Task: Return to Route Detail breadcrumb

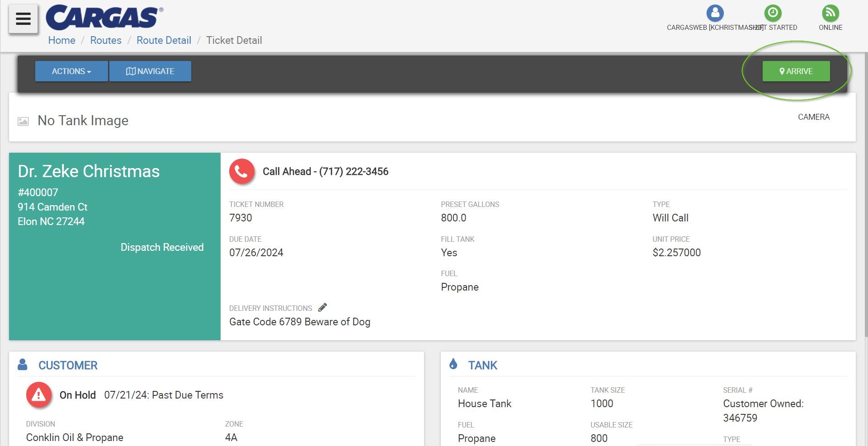Action: [164, 40]
